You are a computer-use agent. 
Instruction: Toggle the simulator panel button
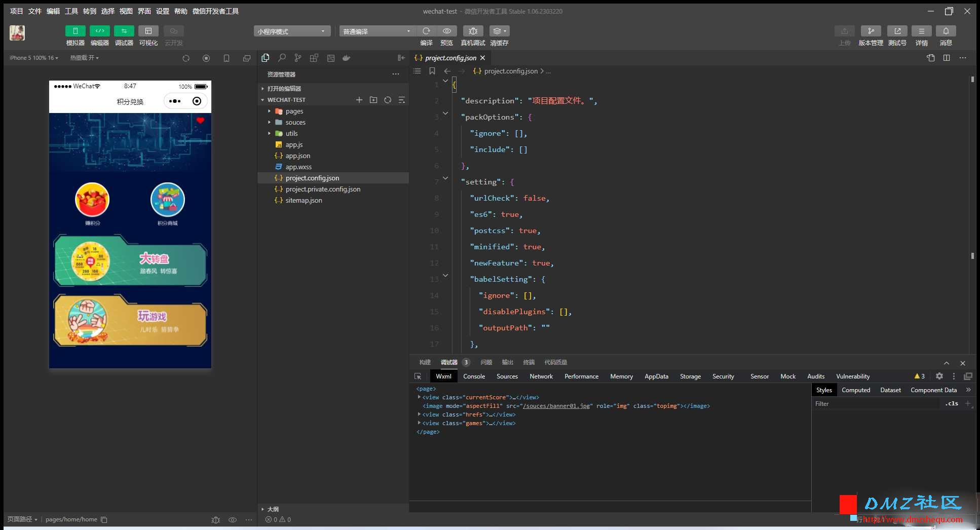click(75, 31)
